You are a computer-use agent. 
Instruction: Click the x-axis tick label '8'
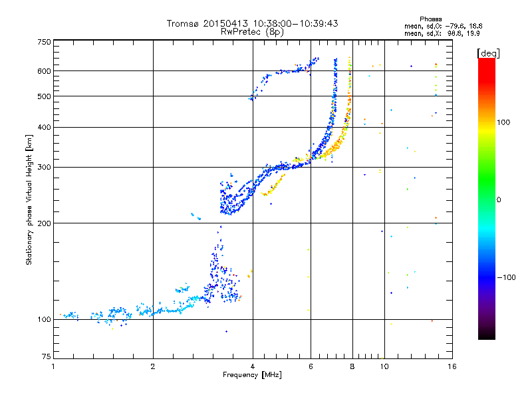352,366
